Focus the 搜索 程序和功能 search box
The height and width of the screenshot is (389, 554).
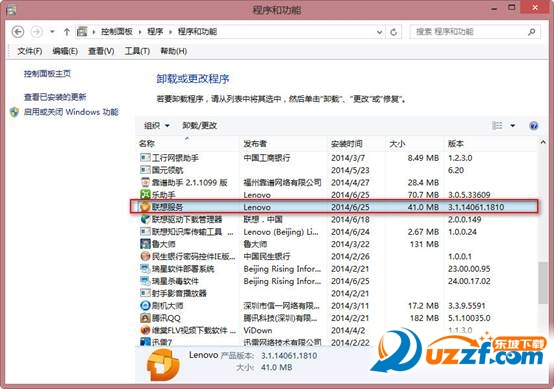click(x=475, y=32)
